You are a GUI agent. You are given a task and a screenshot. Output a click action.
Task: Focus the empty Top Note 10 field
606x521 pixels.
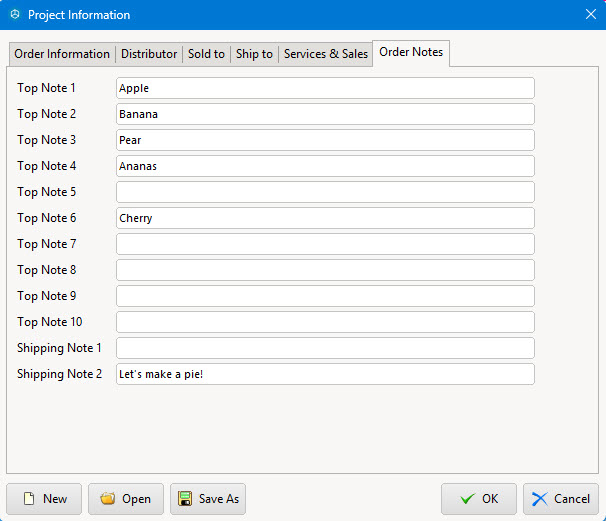pos(325,322)
